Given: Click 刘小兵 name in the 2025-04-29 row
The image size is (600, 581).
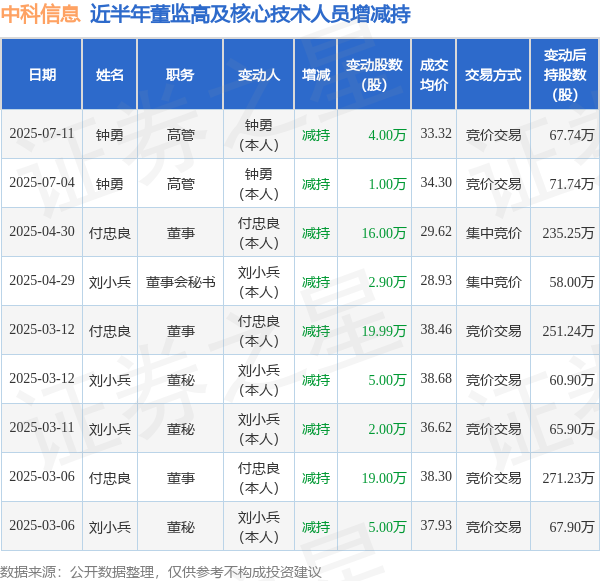Looking at the screenshot, I should click(110, 282).
